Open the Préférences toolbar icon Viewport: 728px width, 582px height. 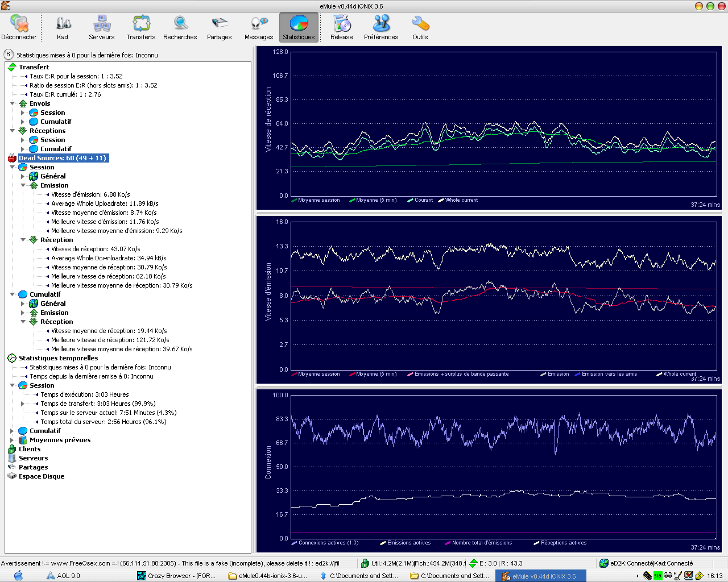pos(381,28)
